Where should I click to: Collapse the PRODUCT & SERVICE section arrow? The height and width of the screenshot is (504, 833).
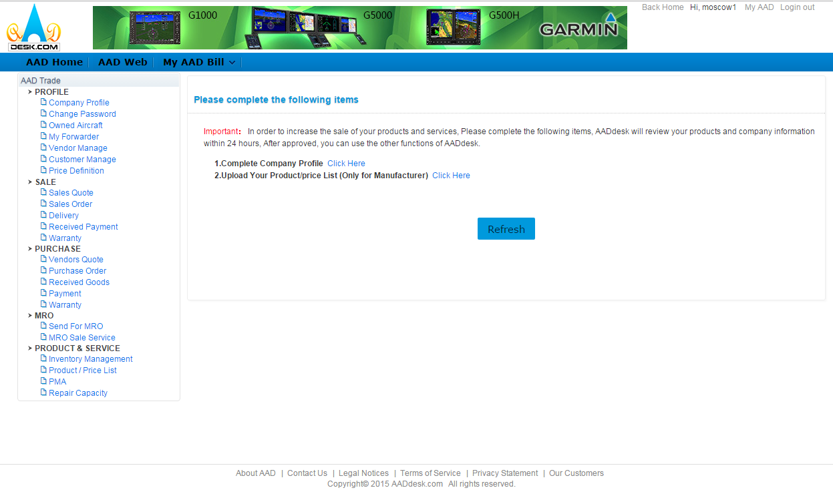pos(30,348)
